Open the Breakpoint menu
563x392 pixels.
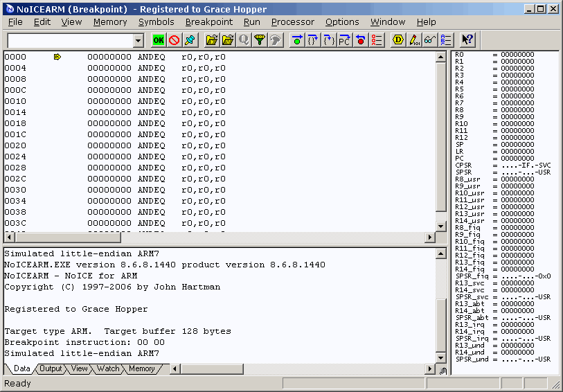209,22
